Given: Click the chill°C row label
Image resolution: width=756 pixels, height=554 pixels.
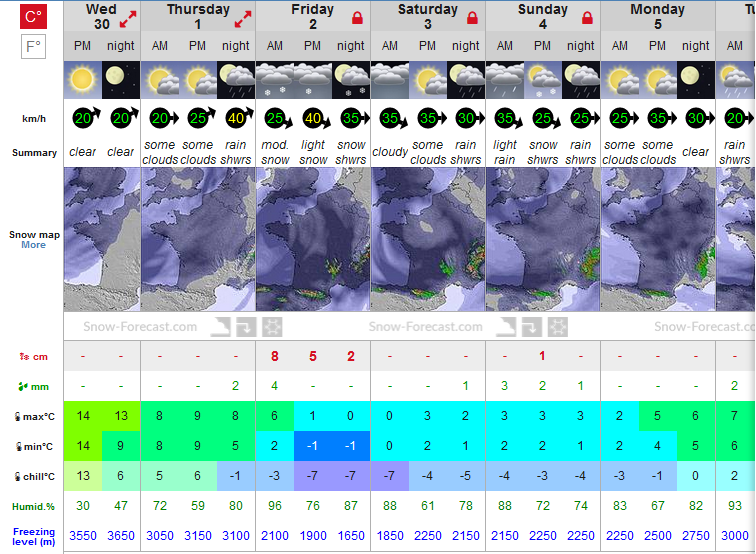Looking at the screenshot, I should [35, 477].
